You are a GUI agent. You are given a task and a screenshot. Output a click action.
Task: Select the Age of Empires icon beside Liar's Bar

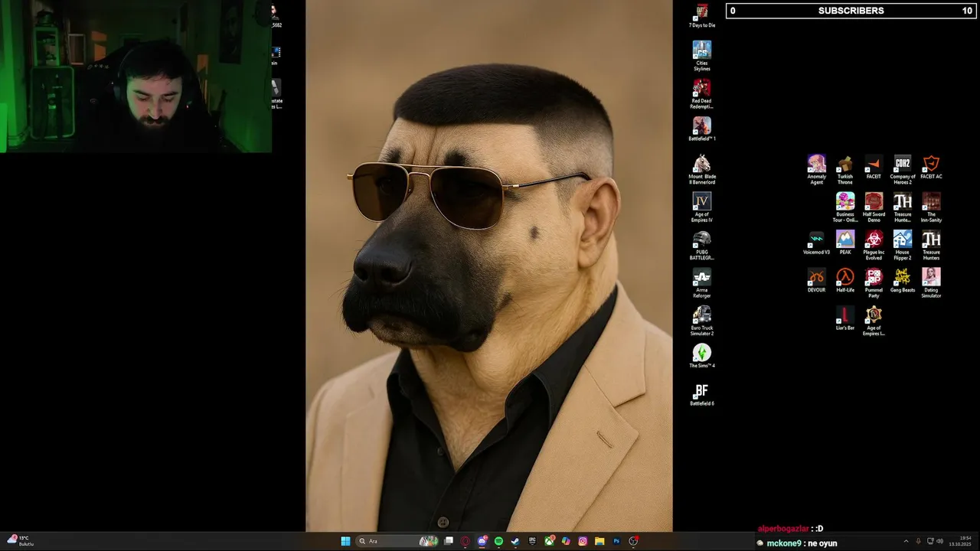tap(874, 321)
